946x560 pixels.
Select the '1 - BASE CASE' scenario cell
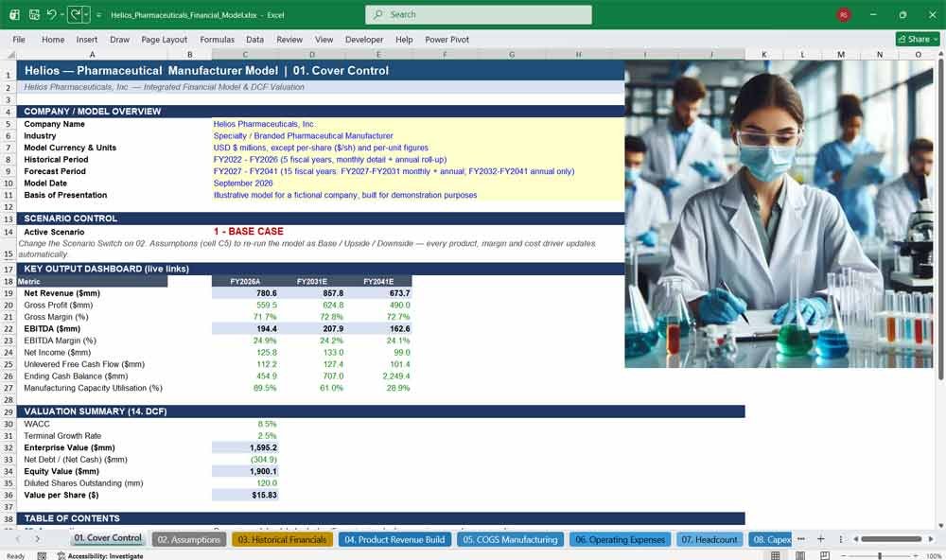pos(249,232)
